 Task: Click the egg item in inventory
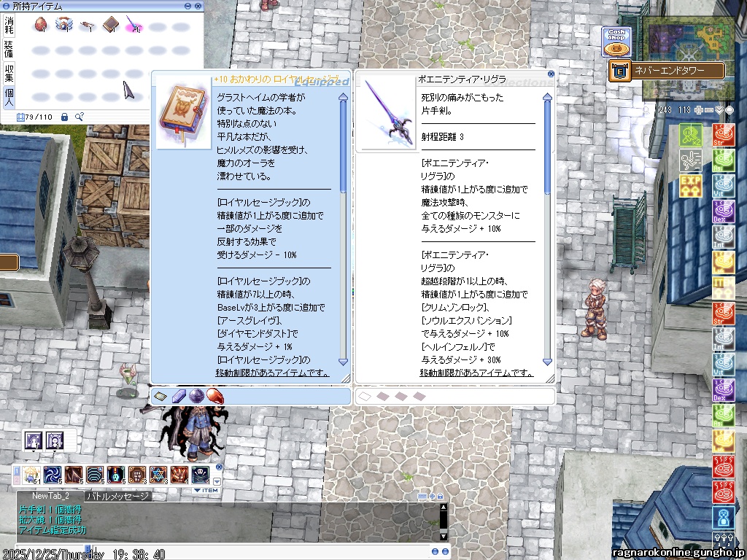tap(40, 26)
